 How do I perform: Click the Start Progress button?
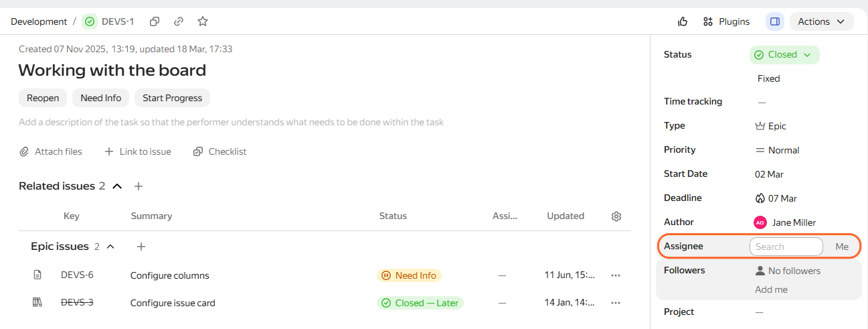pyautogui.click(x=172, y=98)
